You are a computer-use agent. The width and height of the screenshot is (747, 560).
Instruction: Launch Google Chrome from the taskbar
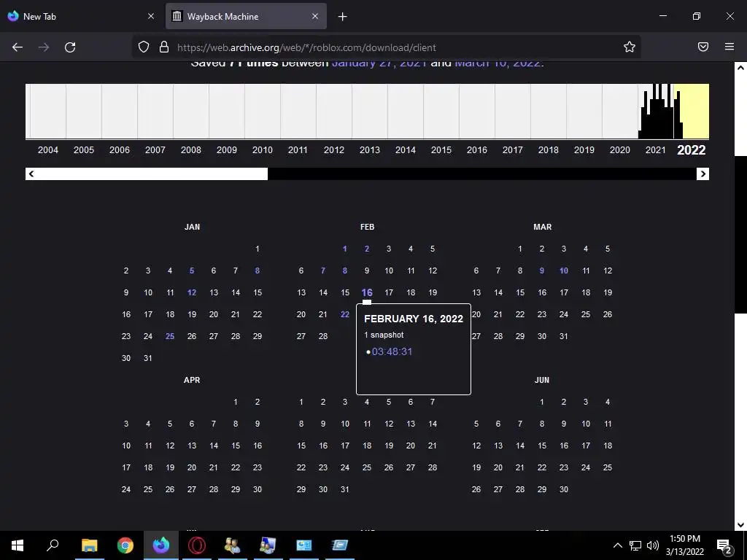click(125, 545)
